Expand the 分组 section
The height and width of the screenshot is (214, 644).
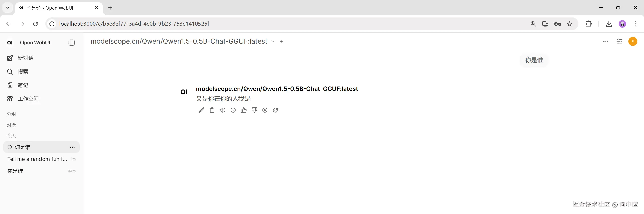pos(11,114)
